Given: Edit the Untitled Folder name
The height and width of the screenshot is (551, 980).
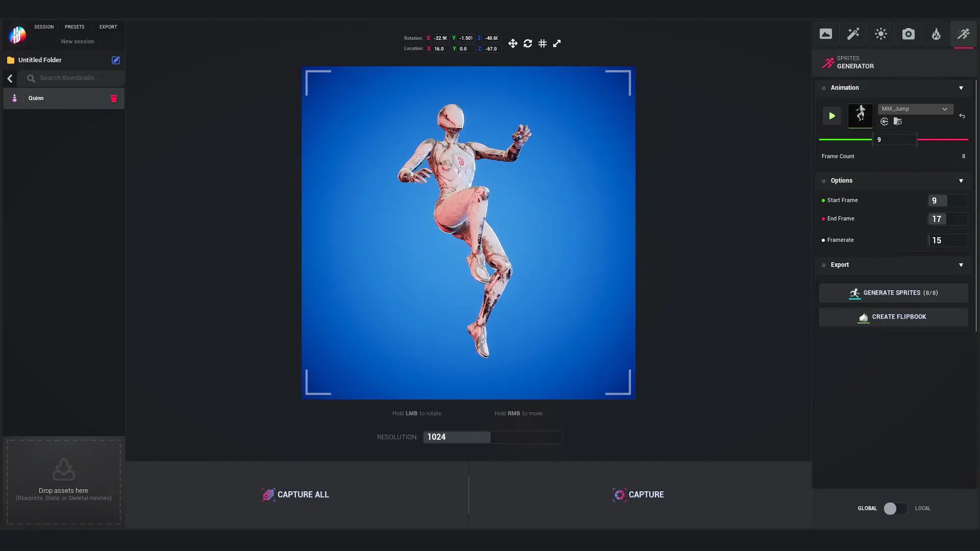Looking at the screenshot, I should coord(116,60).
